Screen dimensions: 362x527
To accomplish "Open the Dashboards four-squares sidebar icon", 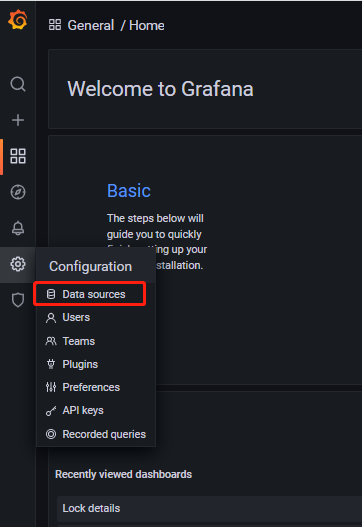I will pos(18,156).
